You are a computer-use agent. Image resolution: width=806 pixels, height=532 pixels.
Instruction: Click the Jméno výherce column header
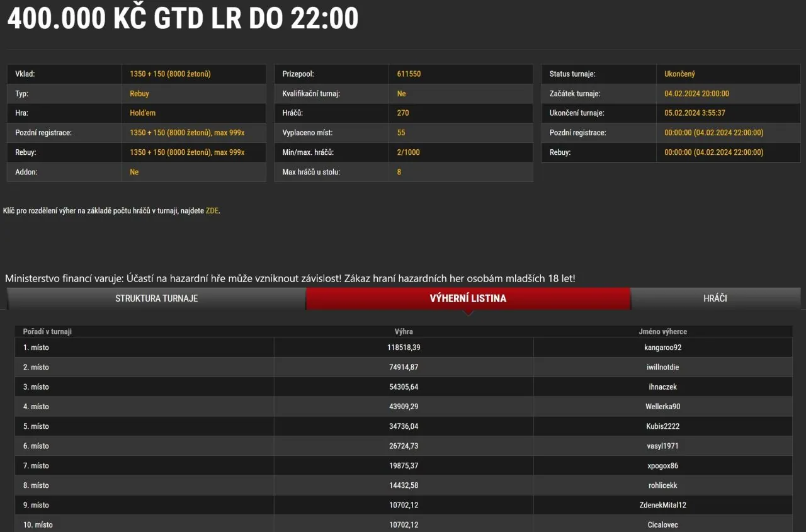coord(662,331)
